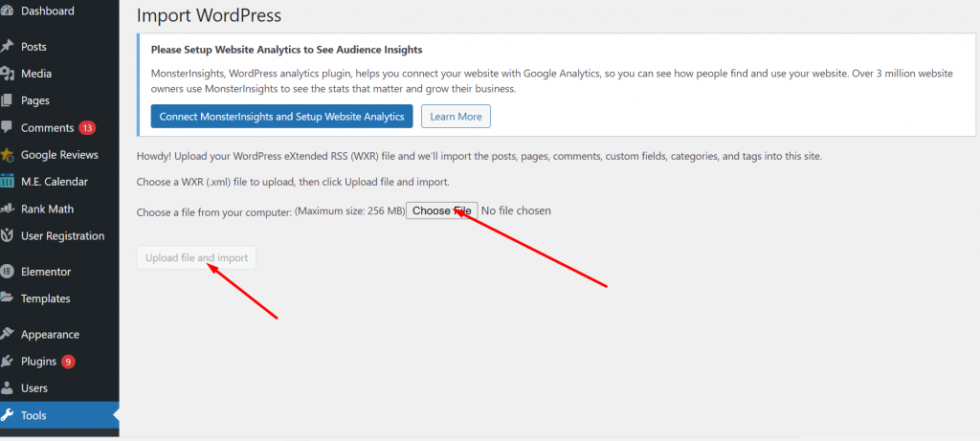Click the Appearance paintbrush icon
Image resolution: width=980 pixels, height=441 pixels.
[x=7, y=335]
